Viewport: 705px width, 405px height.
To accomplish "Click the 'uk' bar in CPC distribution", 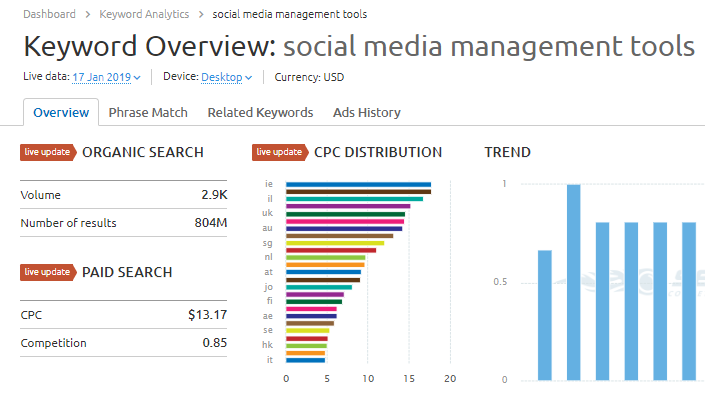I will 345,213.
